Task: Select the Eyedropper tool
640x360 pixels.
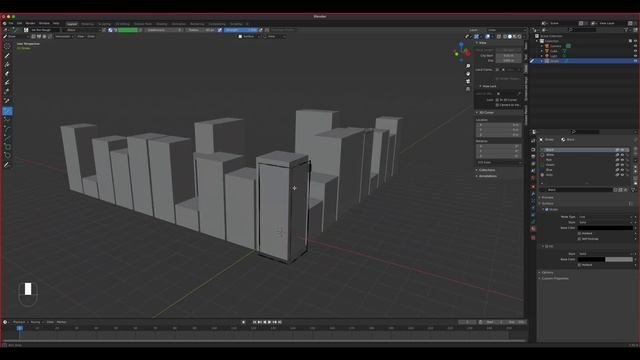Action: coord(7,101)
